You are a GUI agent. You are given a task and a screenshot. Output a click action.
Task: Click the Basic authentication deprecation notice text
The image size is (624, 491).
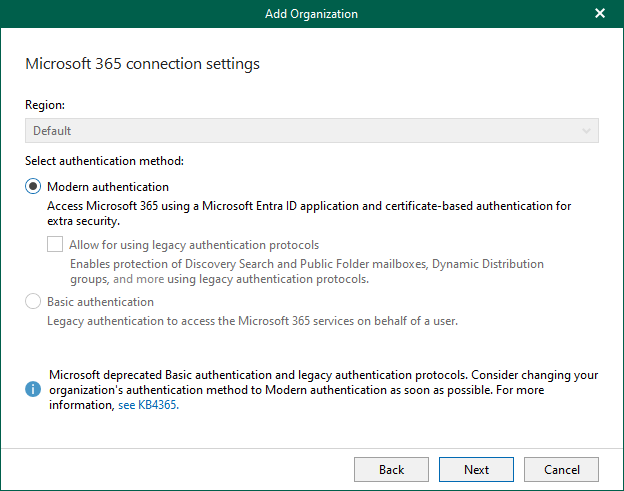[322, 383]
